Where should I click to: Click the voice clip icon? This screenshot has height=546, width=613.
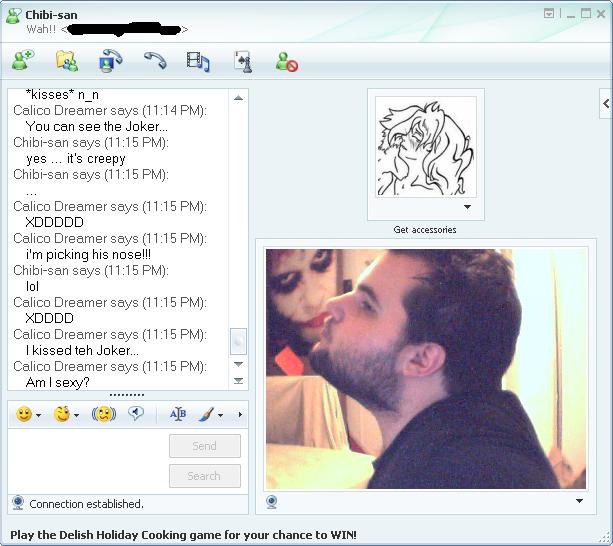[x=135, y=414]
